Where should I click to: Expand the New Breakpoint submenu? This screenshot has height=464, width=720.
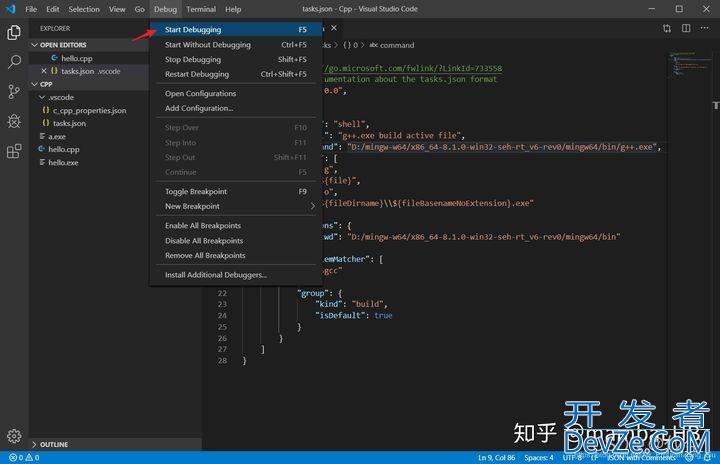click(236, 206)
